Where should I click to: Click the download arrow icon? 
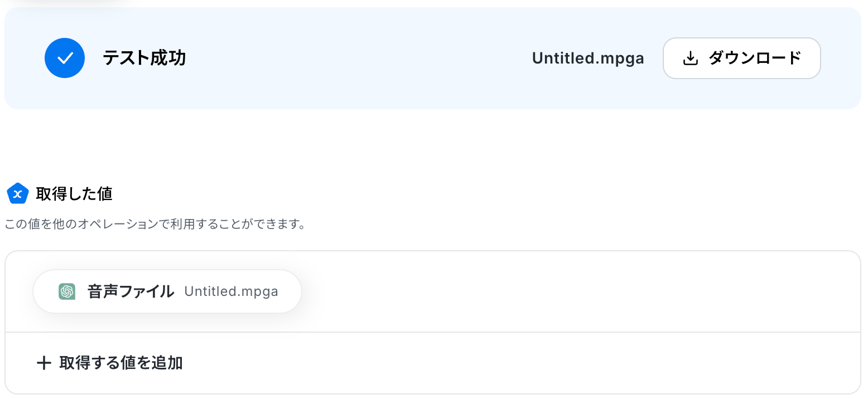[691, 58]
